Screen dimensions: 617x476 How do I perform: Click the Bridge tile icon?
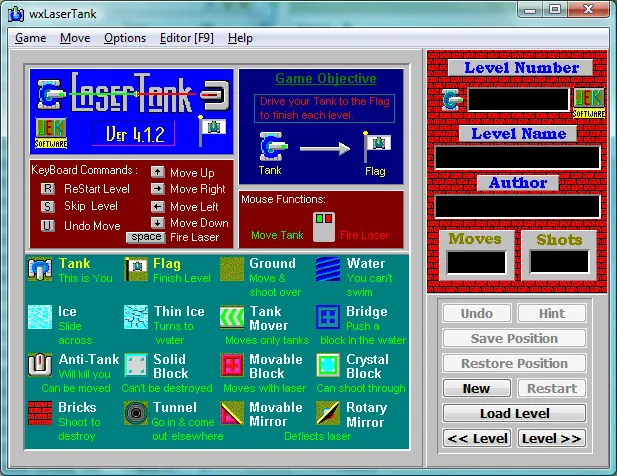pos(328,317)
